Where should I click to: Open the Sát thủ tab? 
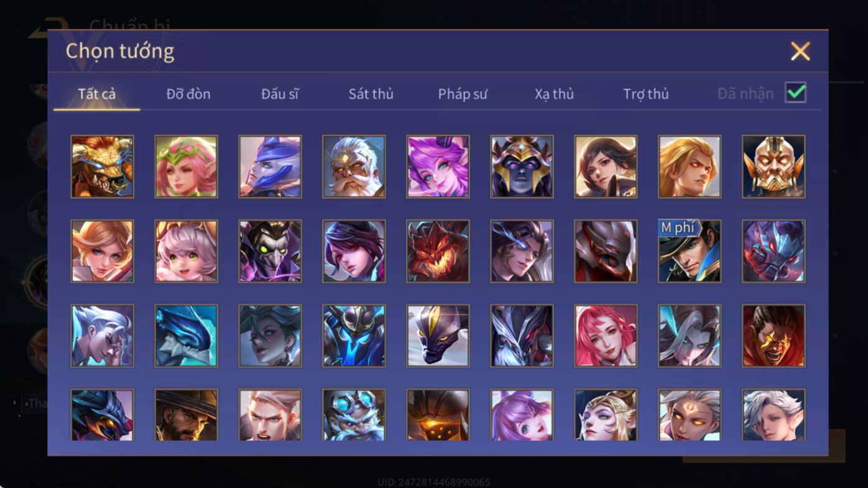point(371,94)
